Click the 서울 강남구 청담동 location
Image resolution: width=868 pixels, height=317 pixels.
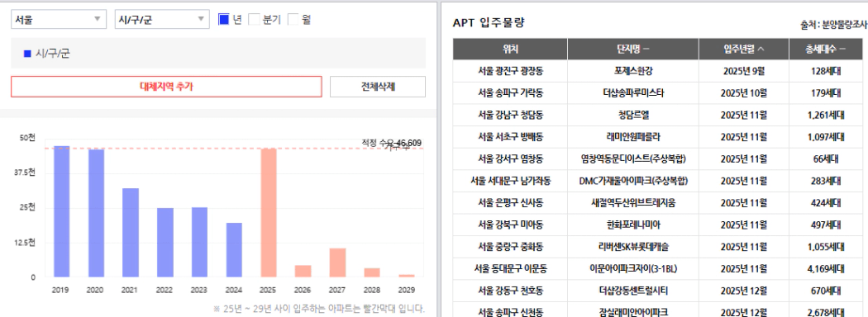pos(510,115)
